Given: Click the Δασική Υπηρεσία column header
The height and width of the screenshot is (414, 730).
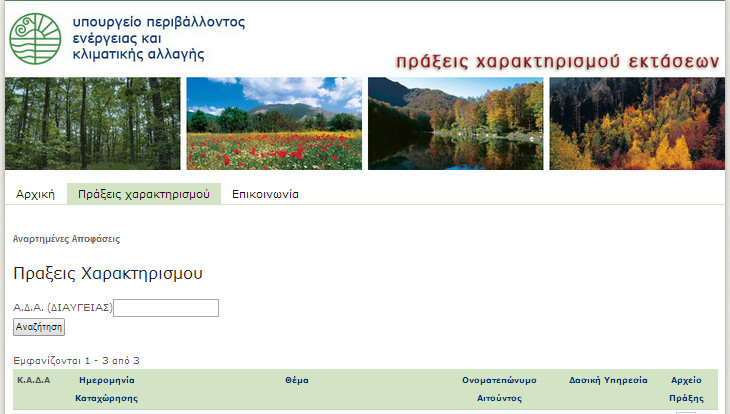Looking at the screenshot, I should click(x=608, y=381).
